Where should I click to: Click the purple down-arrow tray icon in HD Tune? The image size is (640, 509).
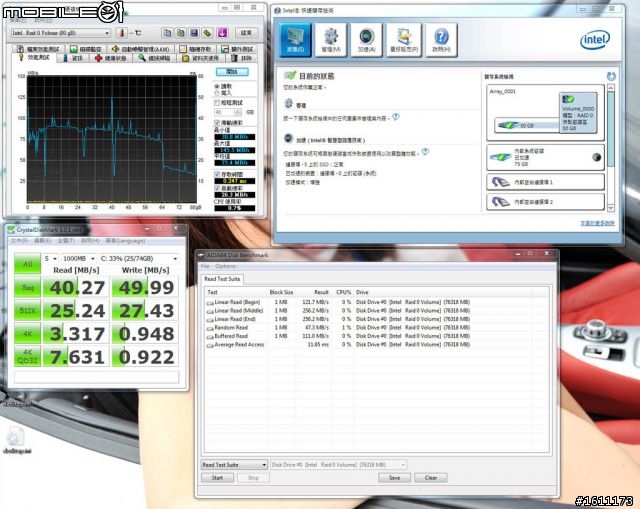[x=222, y=33]
